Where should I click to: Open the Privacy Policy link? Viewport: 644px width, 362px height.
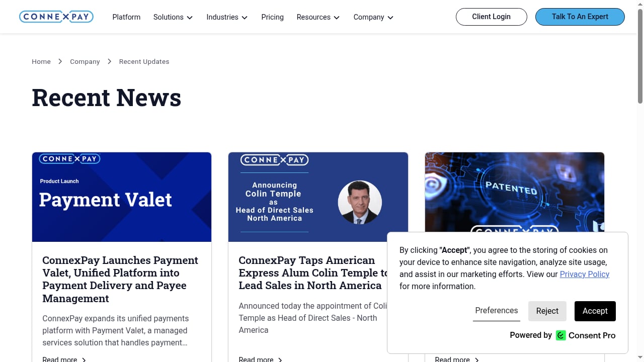tap(585, 274)
